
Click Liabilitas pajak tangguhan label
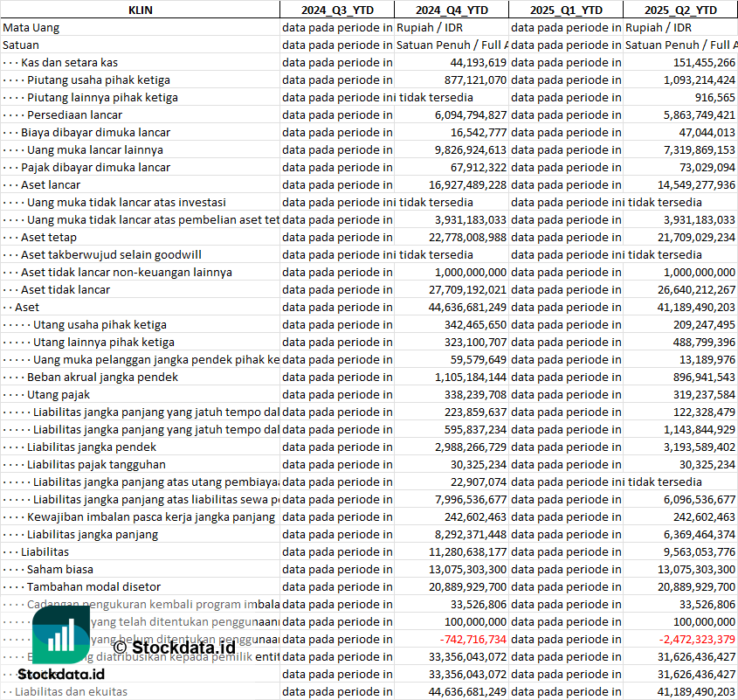coord(96,464)
